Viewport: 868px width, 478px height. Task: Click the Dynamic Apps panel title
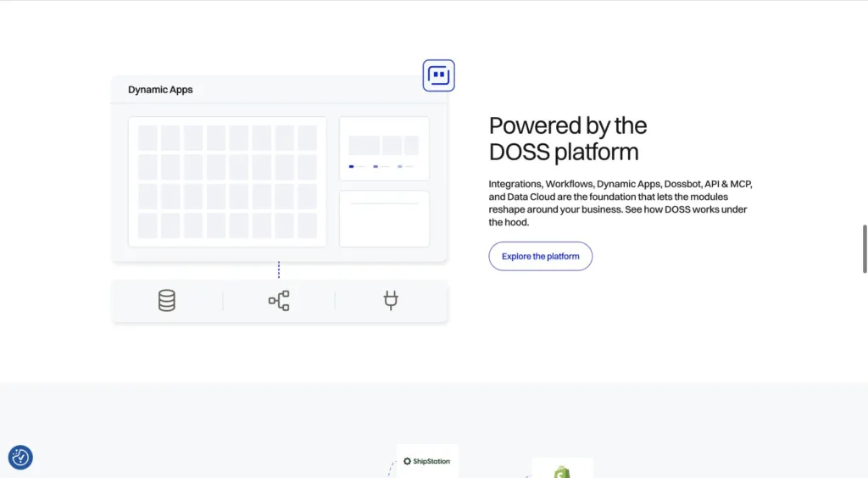click(x=160, y=90)
